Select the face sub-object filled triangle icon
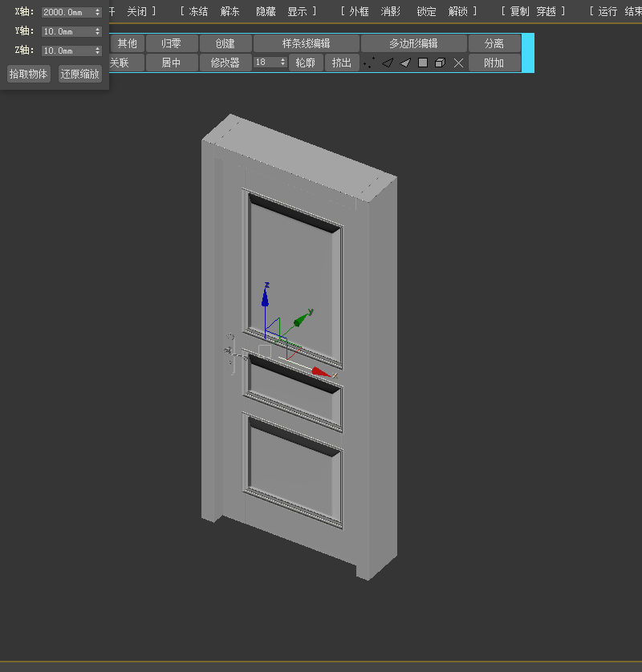Screen dimensions: 642x672 [x=406, y=63]
